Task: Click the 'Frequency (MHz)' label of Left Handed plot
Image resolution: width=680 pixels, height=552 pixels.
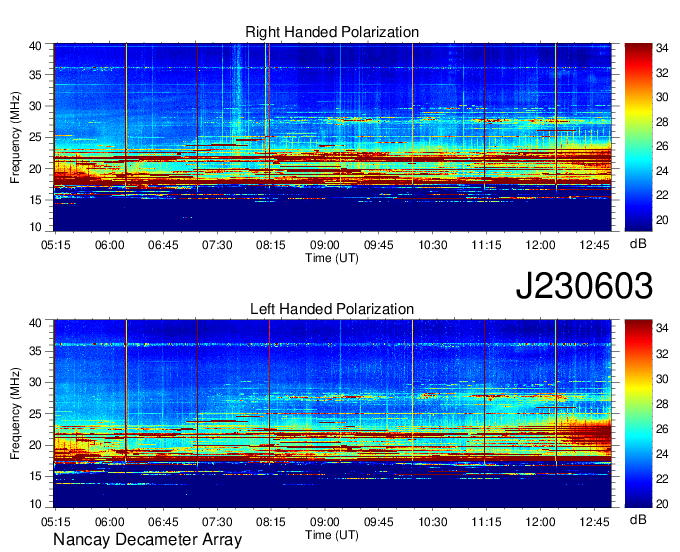Action: pyautogui.click(x=15, y=414)
